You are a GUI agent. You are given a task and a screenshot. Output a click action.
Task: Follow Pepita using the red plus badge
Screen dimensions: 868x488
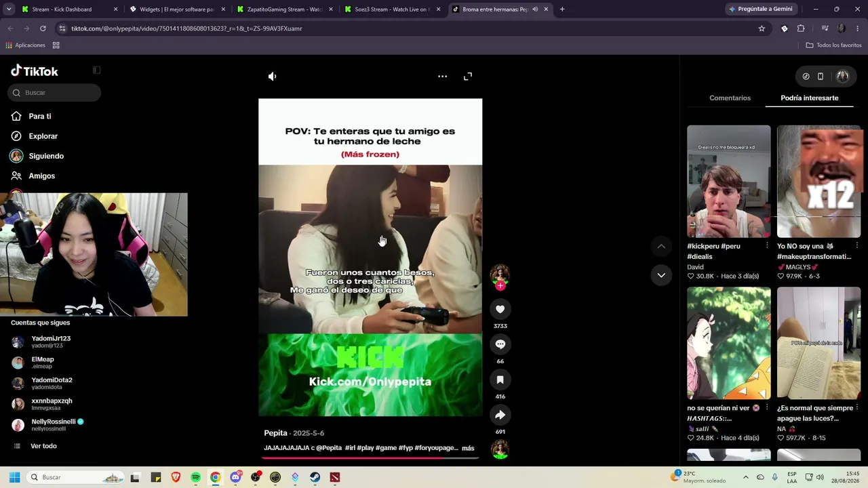pos(500,286)
